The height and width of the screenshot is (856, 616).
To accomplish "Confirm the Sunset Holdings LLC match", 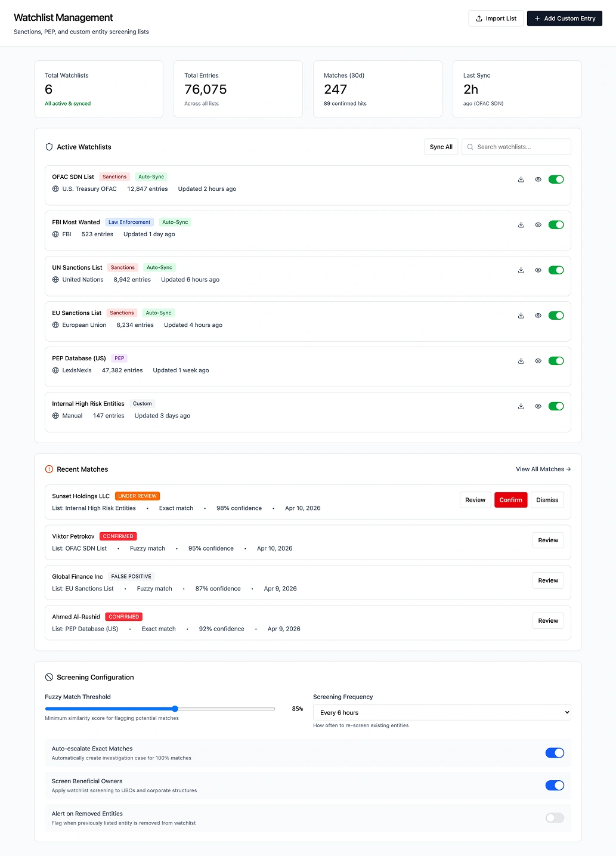I will (x=510, y=500).
